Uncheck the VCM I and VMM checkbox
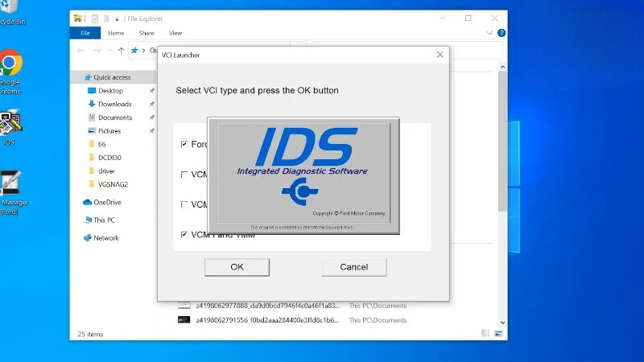 (184, 234)
